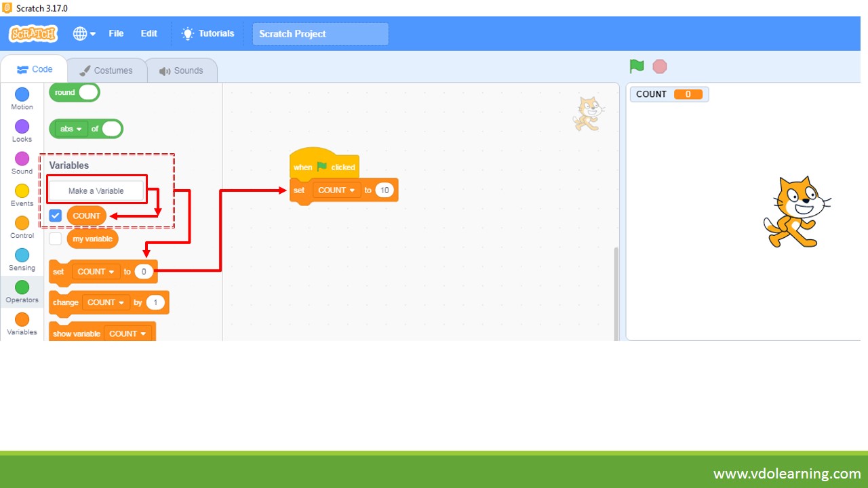Click the cat sprite on stage
This screenshot has height=488, width=868.
pos(796,212)
